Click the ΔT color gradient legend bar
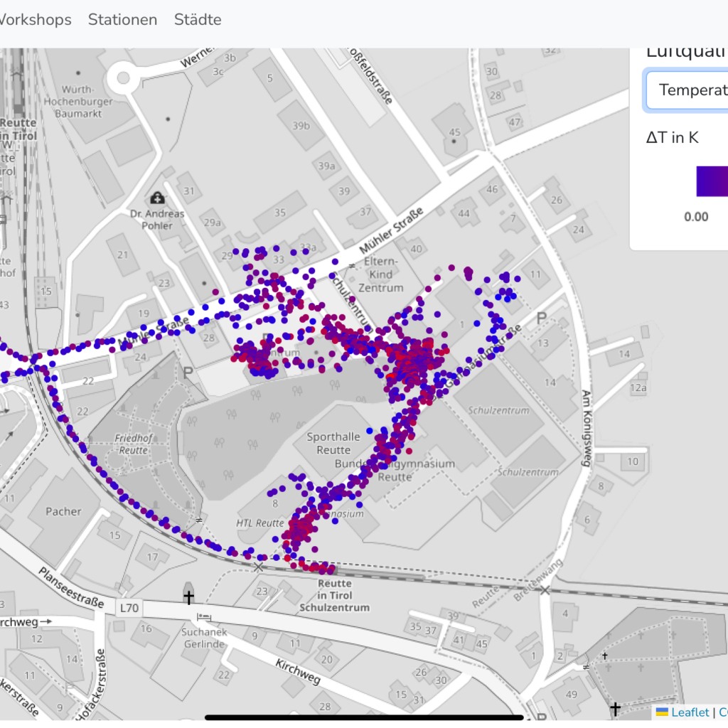 click(711, 181)
